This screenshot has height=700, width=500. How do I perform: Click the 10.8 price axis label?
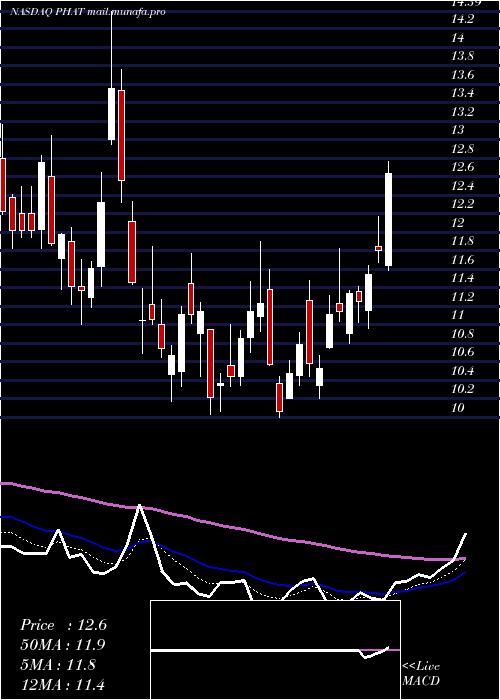462,334
